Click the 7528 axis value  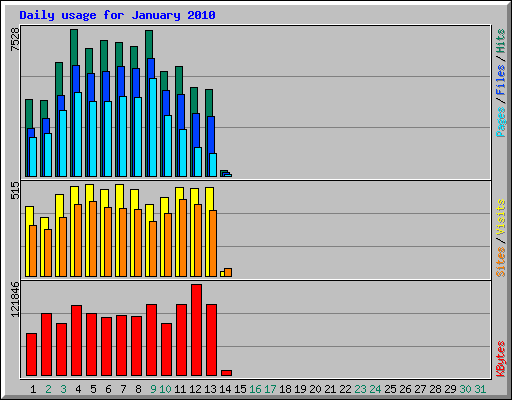pos(15,39)
